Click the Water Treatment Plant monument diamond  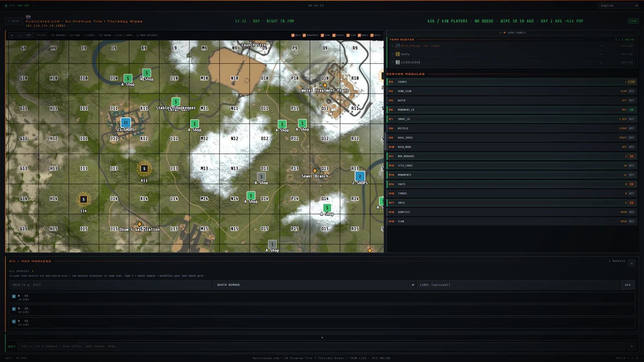(325, 85)
